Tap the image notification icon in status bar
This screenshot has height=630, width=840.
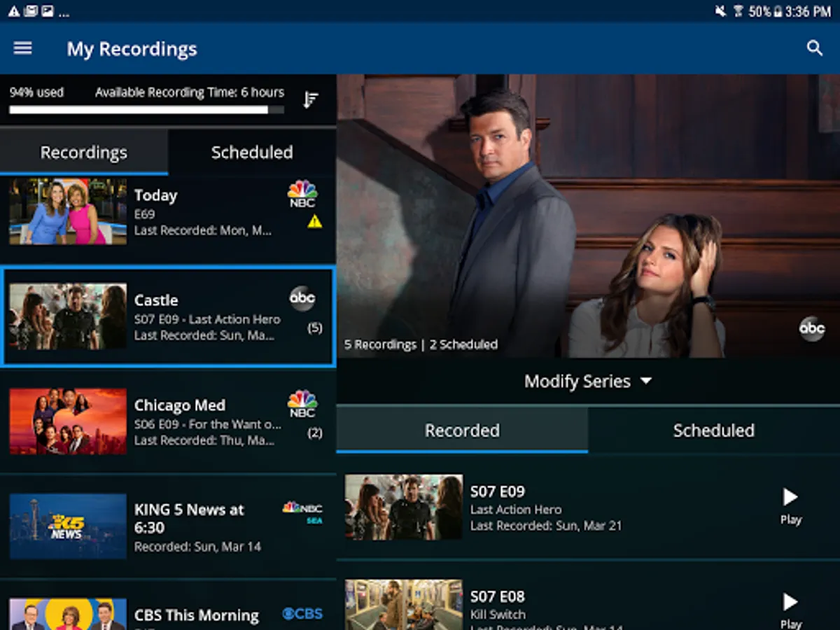47,11
